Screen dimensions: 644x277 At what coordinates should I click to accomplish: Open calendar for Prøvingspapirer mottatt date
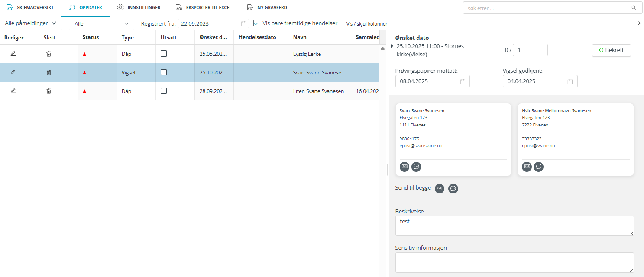point(463,81)
